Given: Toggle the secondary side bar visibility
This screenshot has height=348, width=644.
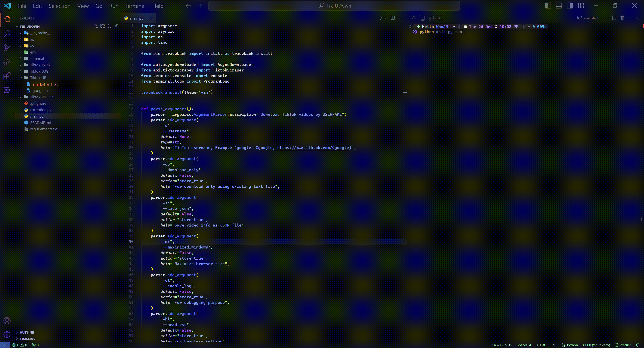Looking at the screenshot, I should (570, 6).
